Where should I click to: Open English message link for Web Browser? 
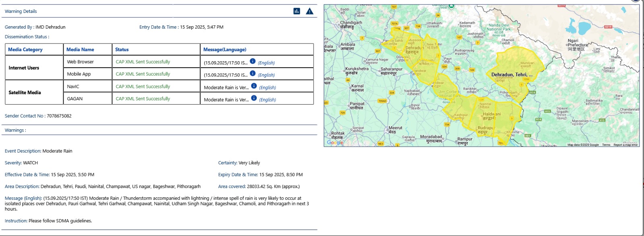point(266,63)
